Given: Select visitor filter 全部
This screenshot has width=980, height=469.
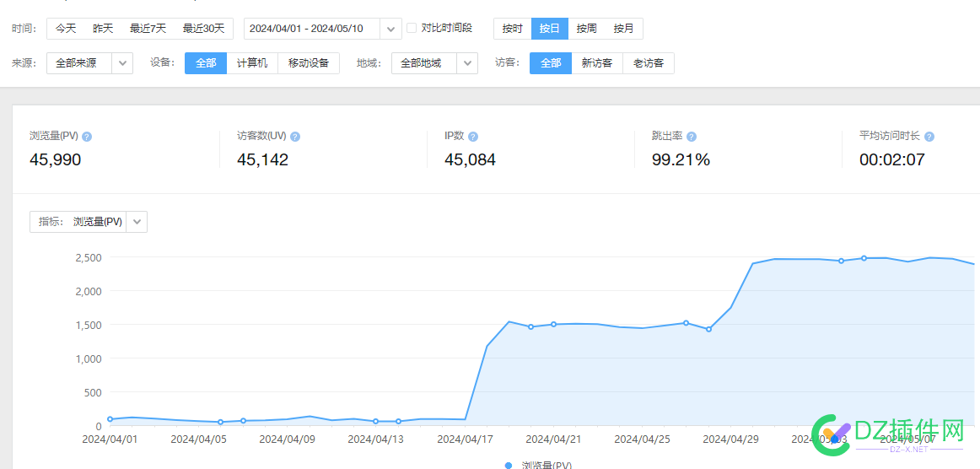Looking at the screenshot, I should (x=551, y=63).
